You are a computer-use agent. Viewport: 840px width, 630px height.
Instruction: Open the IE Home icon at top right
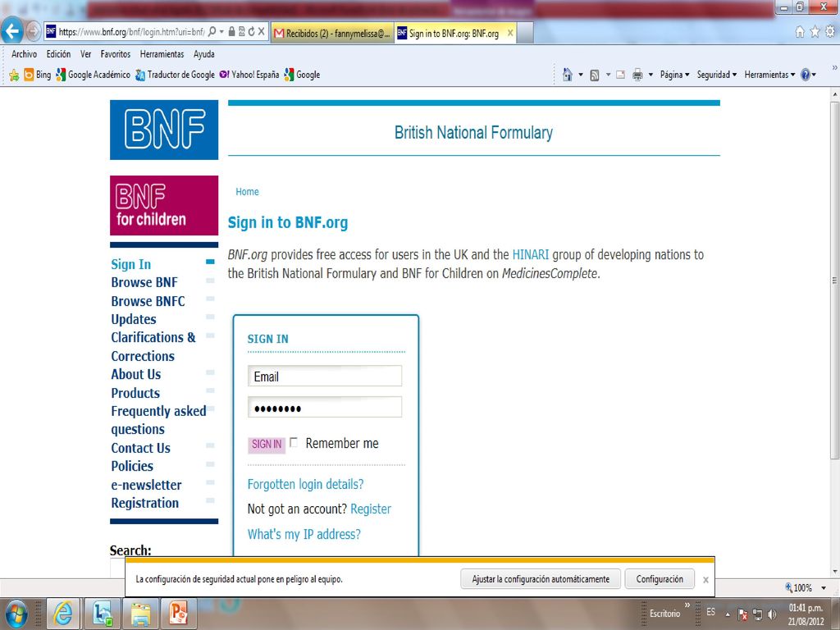[800, 32]
